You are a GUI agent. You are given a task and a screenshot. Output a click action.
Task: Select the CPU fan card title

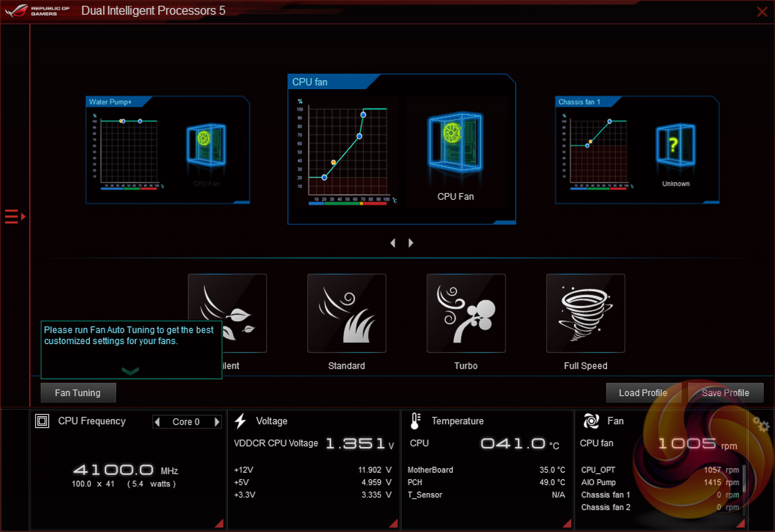[310, 82]
